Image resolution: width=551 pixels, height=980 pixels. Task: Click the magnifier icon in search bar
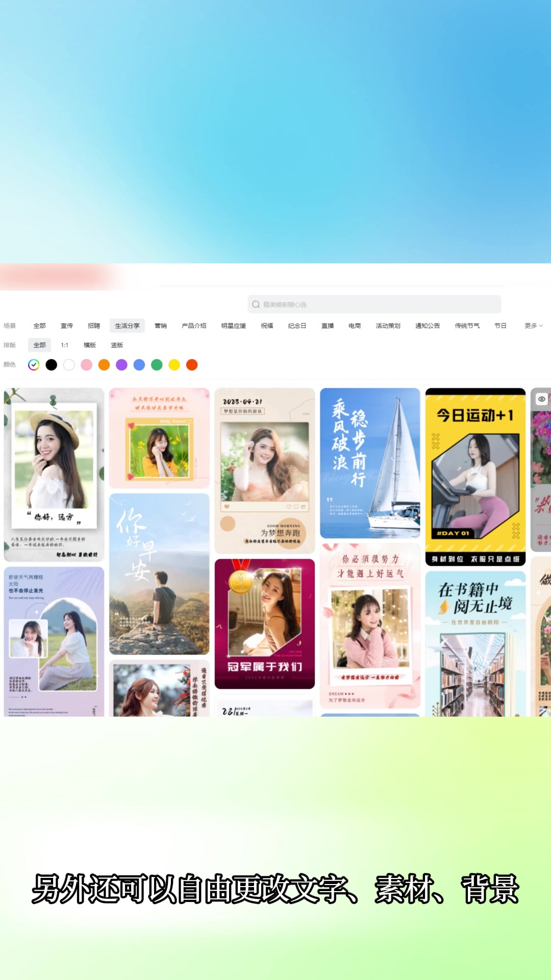click(256, 304)
